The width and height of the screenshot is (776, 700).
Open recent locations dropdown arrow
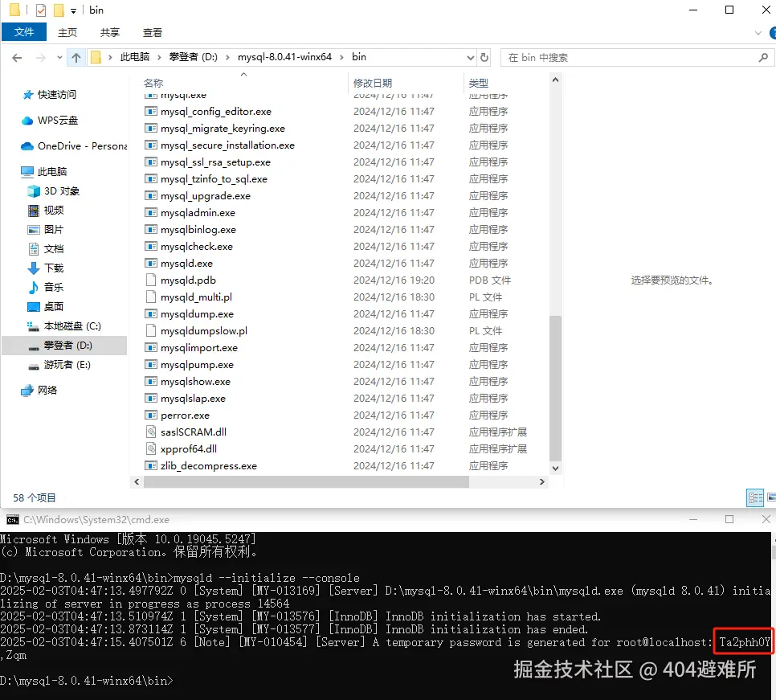59,57
